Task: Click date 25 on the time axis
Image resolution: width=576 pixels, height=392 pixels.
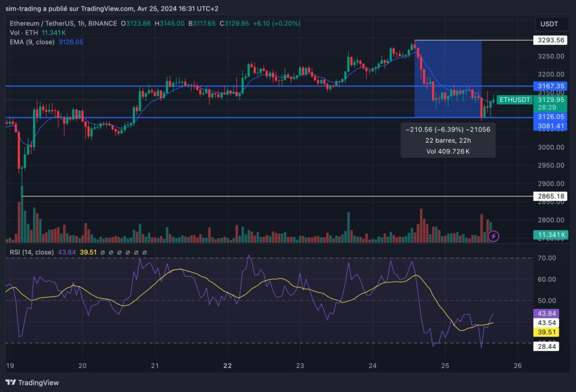Action: (x=444, y=365)
